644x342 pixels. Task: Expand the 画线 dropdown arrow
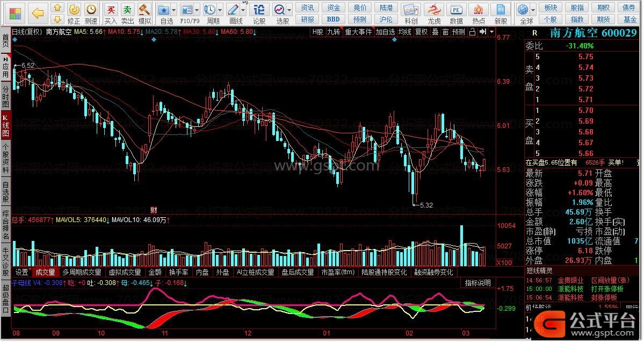[243, 10]
